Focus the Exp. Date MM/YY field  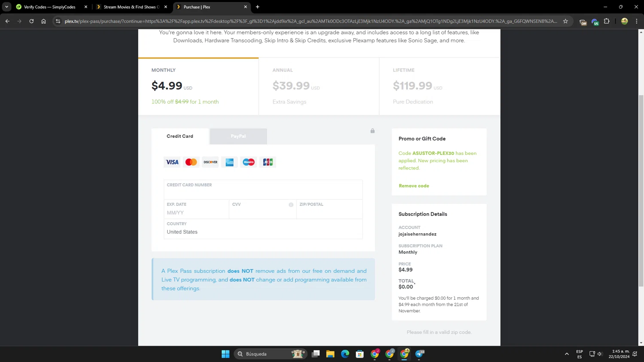(x=197, y=209)
